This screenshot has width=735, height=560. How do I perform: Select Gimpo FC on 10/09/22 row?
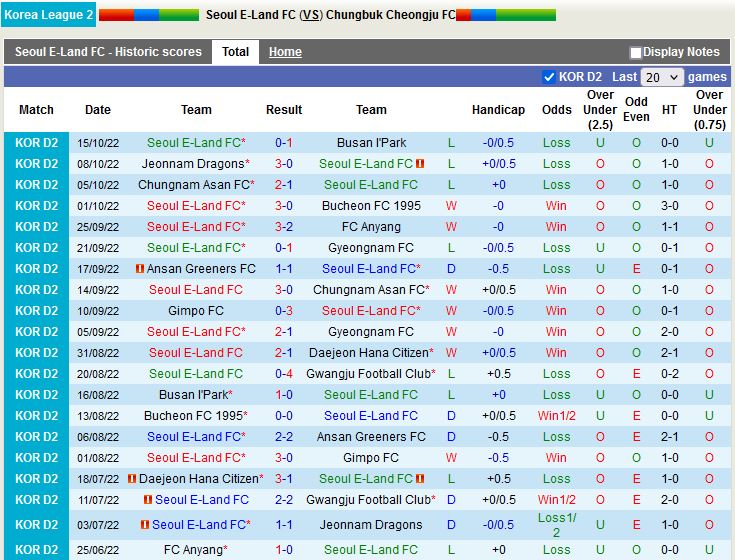196,311
